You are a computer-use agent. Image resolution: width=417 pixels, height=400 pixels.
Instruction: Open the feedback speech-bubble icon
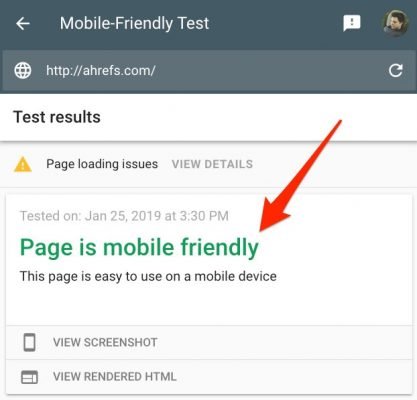coord(352,23)
